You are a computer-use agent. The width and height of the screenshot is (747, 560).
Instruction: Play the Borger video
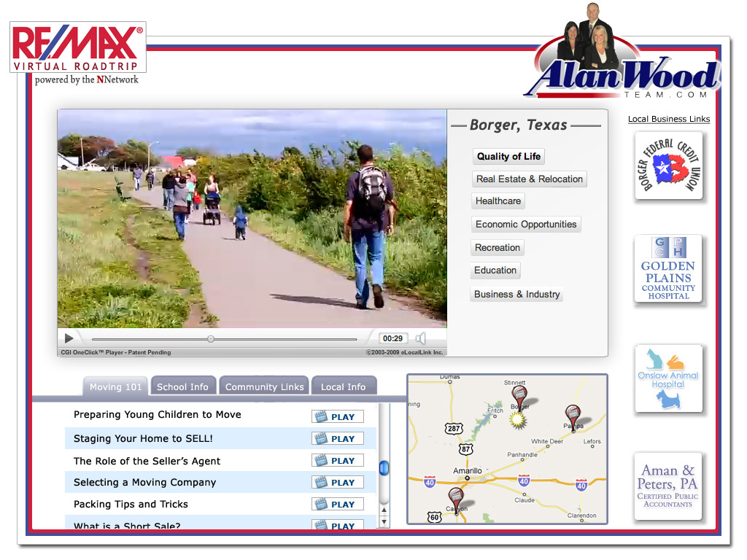pos(69,338)
